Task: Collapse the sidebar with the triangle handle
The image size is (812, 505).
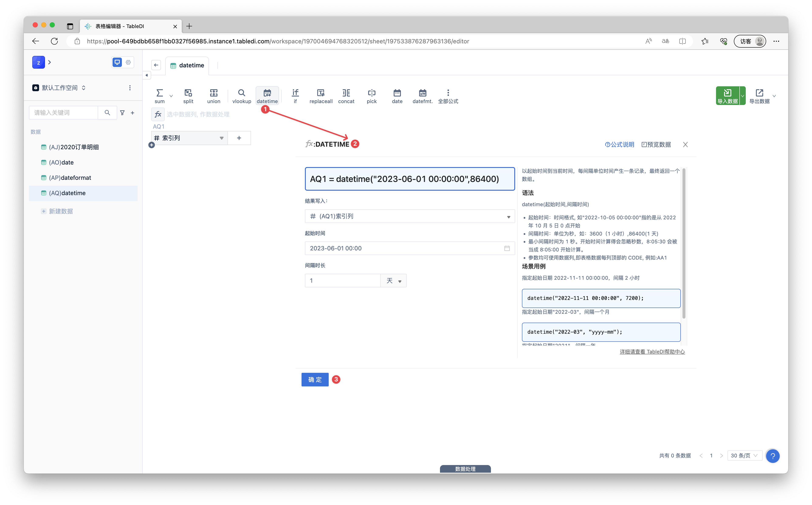Action: pyautogui.click(x=147, y=75)
